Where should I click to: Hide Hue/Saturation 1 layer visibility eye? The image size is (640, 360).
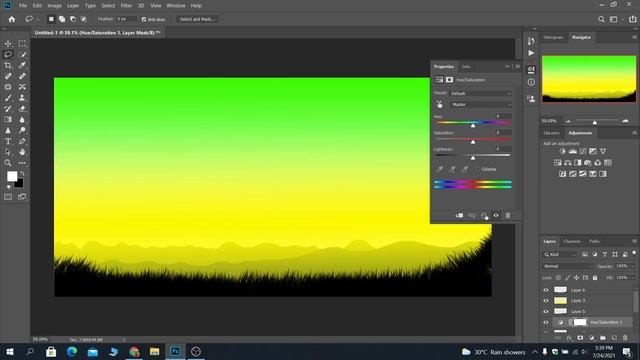point(546,322)
